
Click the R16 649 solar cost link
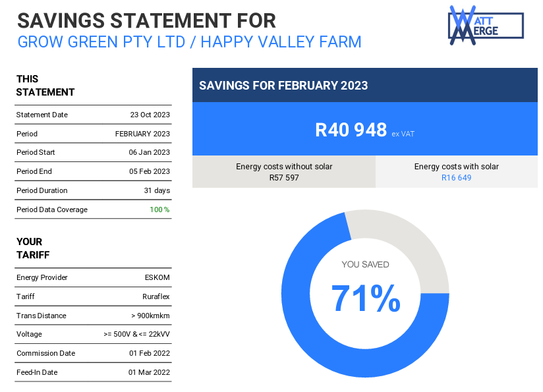456,178
